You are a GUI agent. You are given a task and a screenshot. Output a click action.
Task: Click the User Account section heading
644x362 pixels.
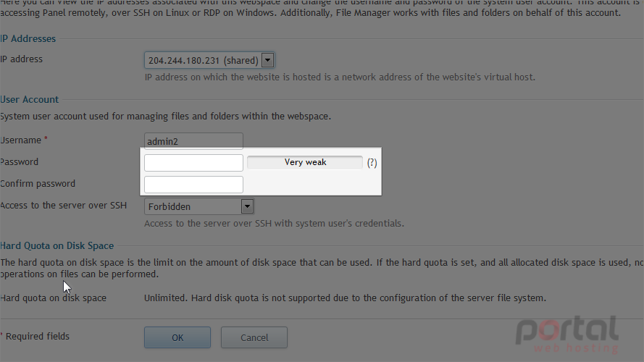click(30, 99)
